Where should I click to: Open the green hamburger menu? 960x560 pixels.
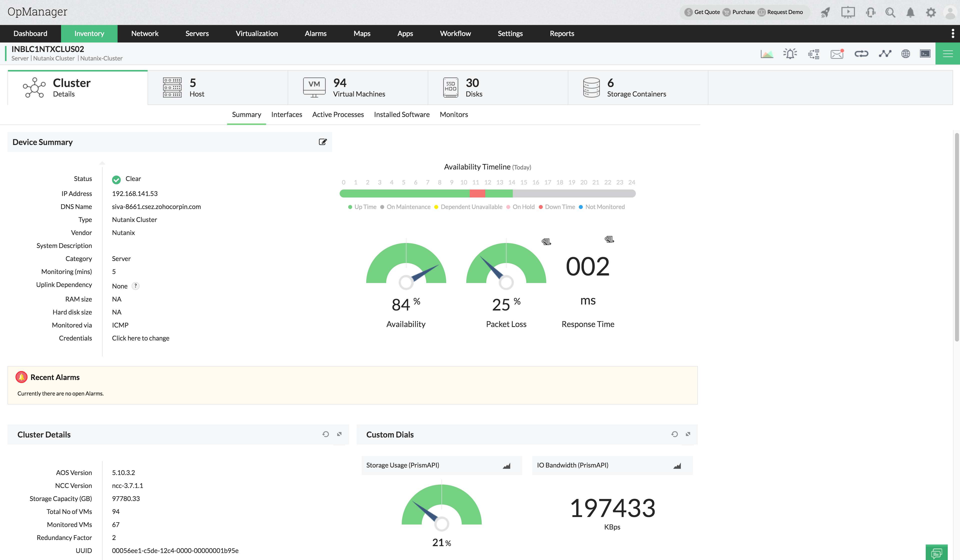pyautogui.click(x=947, y=54)
